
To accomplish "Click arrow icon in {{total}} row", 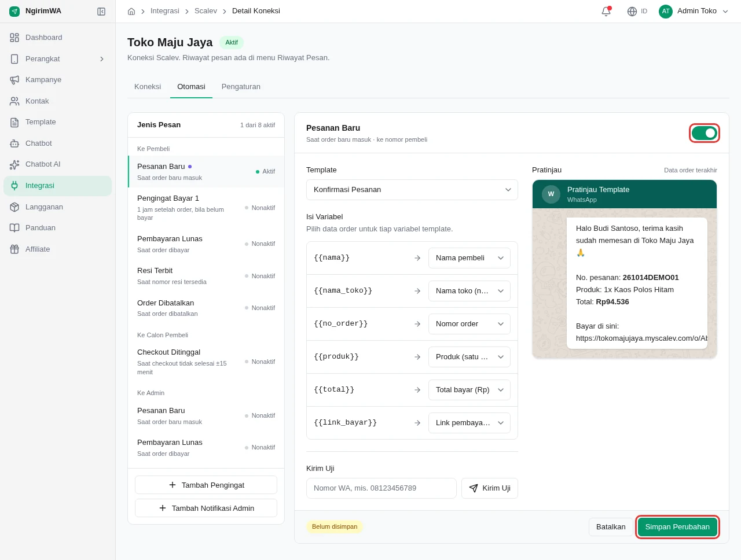I will 417,390.
